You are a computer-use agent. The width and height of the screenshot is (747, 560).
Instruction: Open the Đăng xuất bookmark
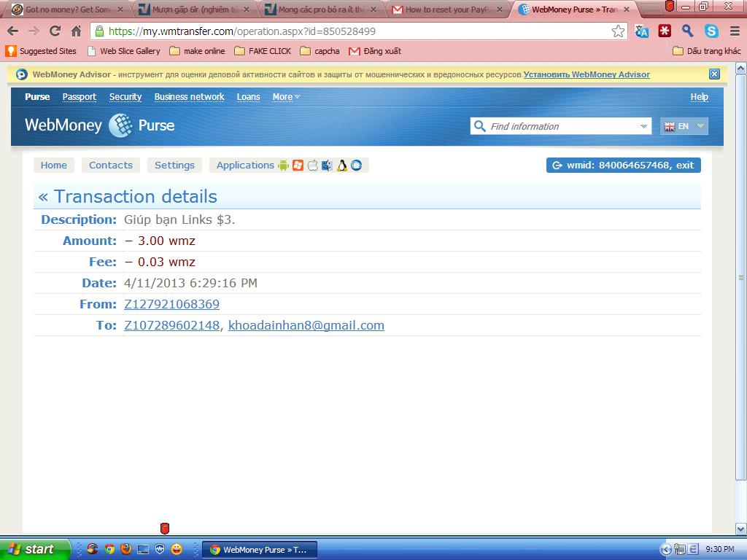click(375, 51)
